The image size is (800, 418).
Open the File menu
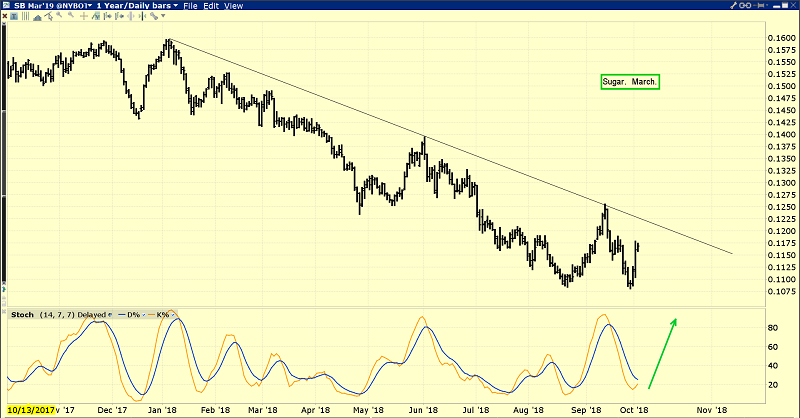tap(189, 6)
